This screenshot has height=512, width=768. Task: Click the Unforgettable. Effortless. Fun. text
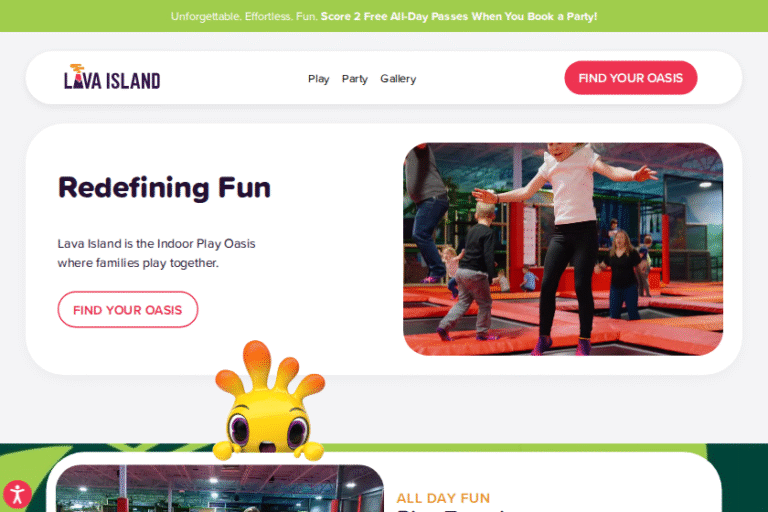pyautogui.click(x=244, y=17)
